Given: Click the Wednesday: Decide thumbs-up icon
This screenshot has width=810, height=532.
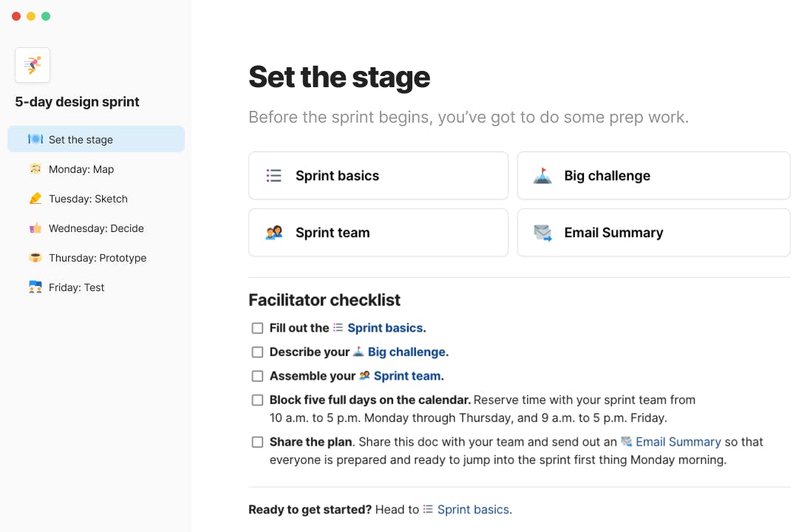Looking at the screenshot, I should point(35,228).
